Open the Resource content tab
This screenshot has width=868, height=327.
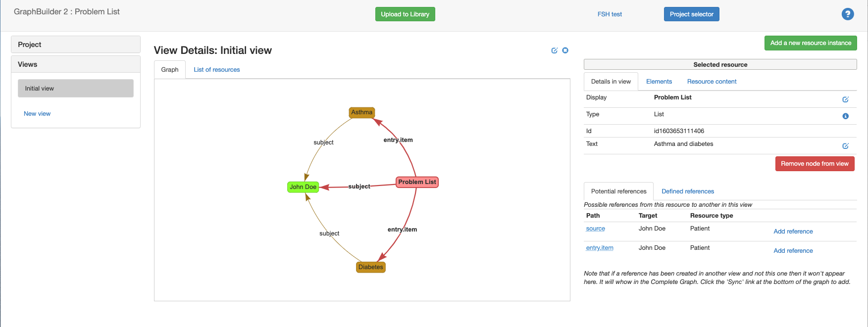[712, 82]
